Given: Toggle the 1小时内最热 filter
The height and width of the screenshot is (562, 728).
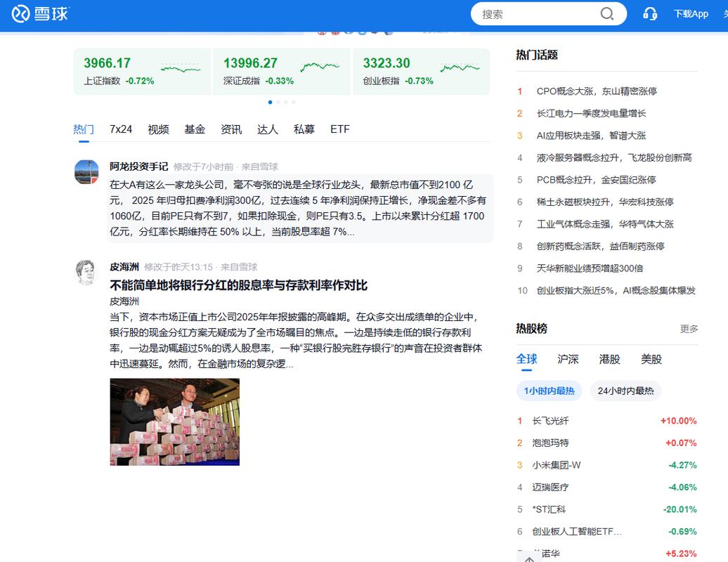Looking at the screenshot, I should point(550,391).
